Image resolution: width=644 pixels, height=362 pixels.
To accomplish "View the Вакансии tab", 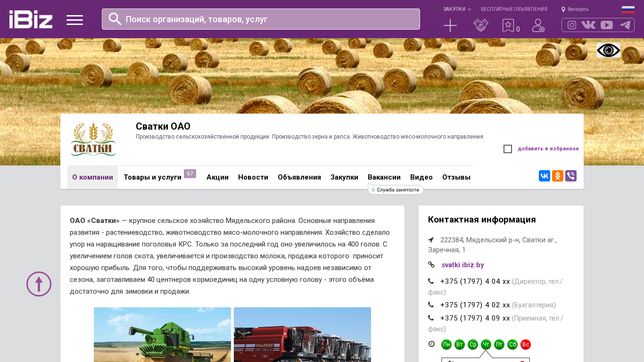I will 384,177.
